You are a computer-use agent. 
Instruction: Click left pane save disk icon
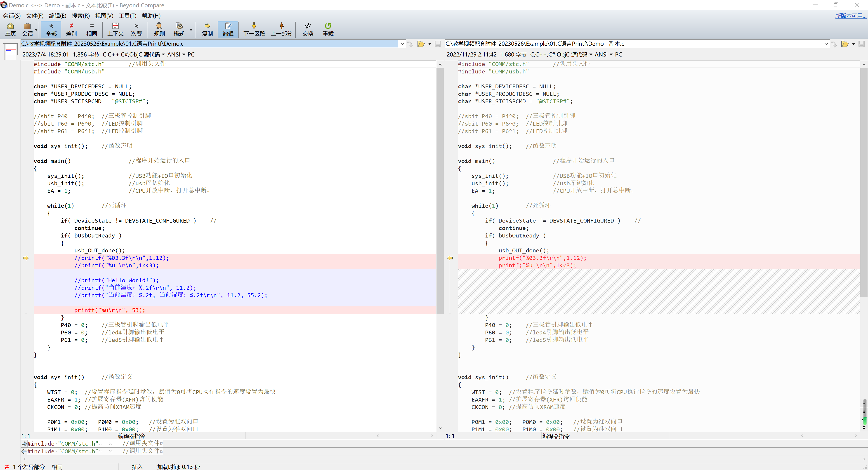point(438,44)
